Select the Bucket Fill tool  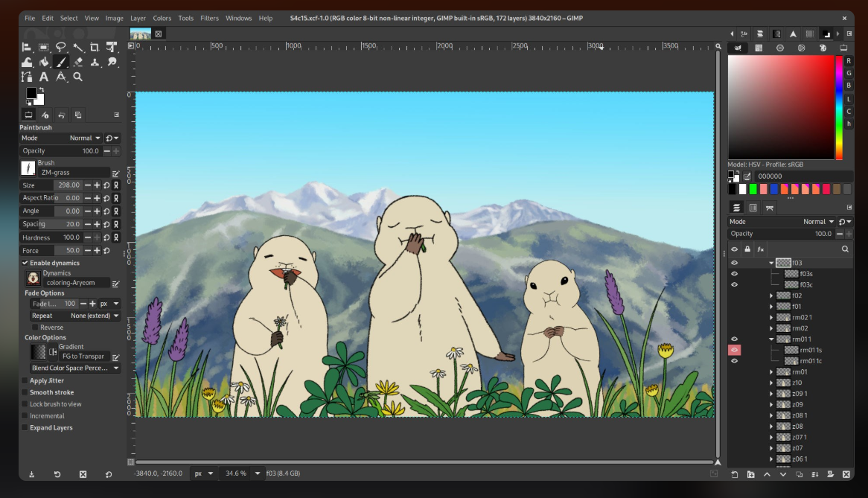[44, 63]
